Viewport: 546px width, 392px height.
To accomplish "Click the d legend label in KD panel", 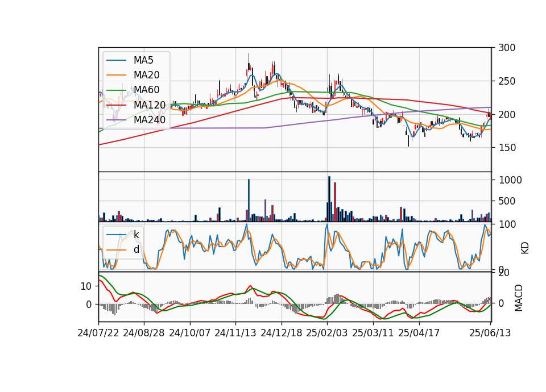I will click(x=136, y=249).
